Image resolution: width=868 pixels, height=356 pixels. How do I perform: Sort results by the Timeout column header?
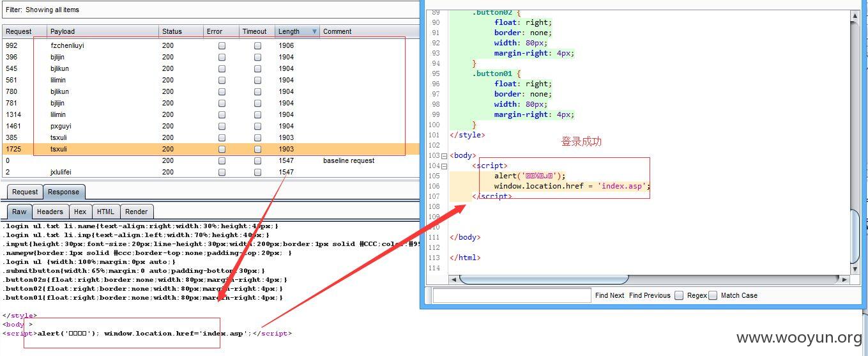pos(257,31)
